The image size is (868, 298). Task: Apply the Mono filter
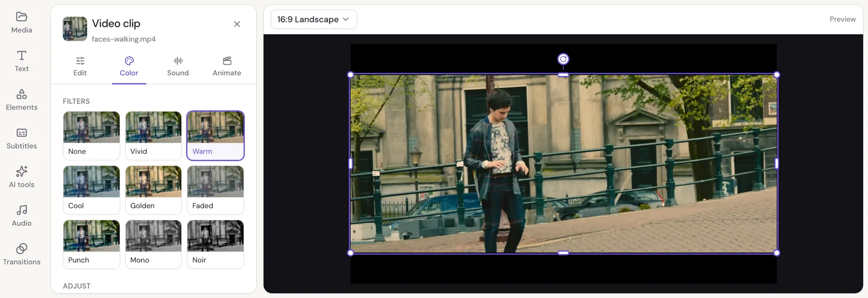point(154,244)
